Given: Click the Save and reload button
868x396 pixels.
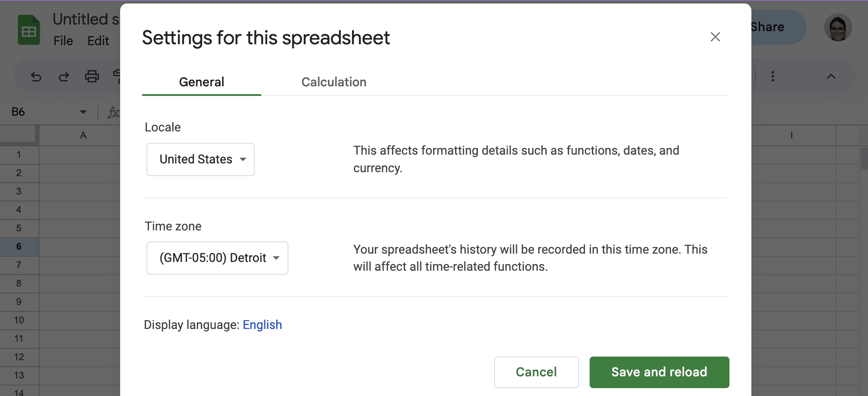Looking at the screenshot, I should click(659, 372).
